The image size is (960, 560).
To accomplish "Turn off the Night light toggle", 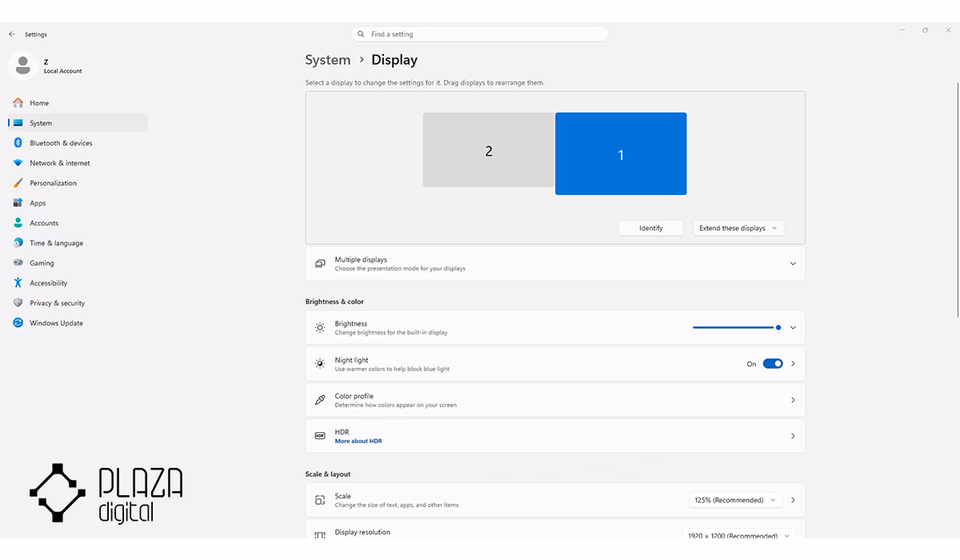I will pos(773,364).
